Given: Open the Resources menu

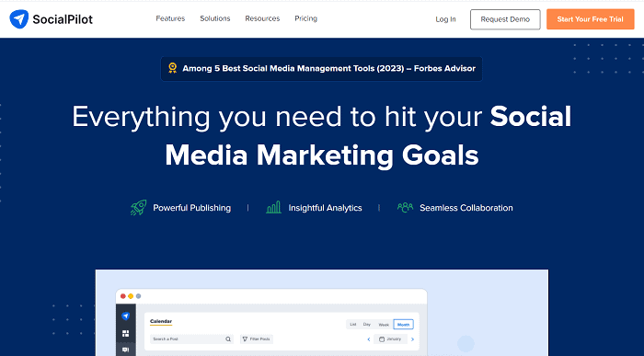Looking at the screenshot, I should tap(262, 18).
